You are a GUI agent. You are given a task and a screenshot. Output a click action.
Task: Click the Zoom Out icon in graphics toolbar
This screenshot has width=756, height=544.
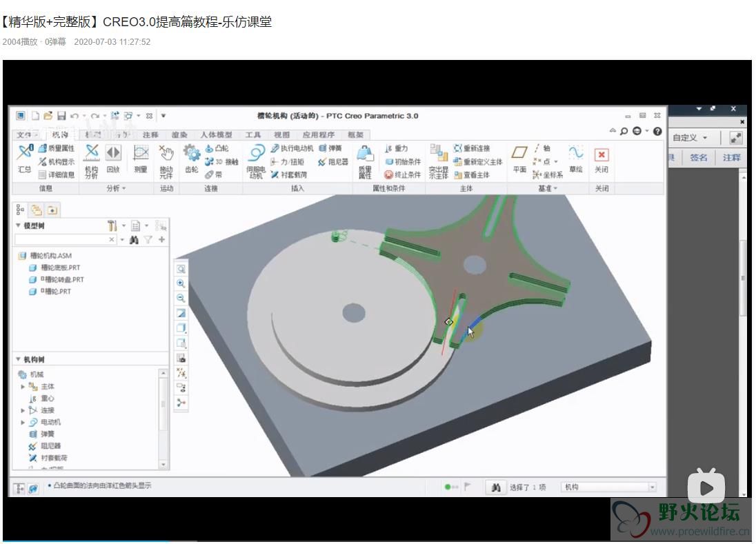[181, 299]
